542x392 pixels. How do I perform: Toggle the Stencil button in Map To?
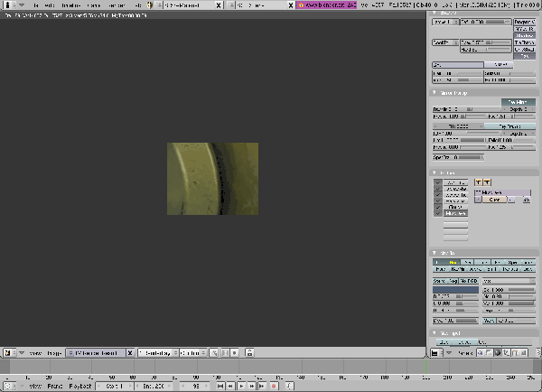pyautogui.click(x=439, y=281)
